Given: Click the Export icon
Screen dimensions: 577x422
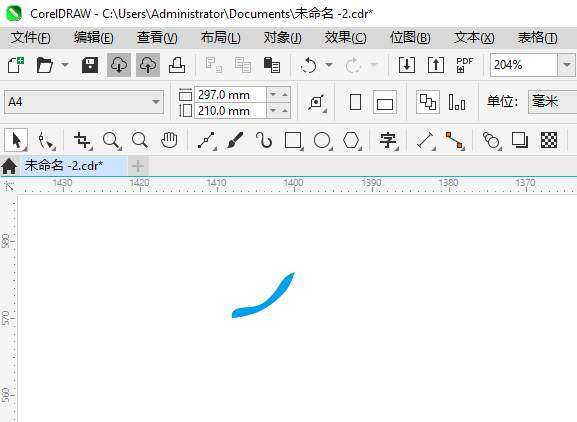Looking at the screenshot, I should (x=436, y=65).
